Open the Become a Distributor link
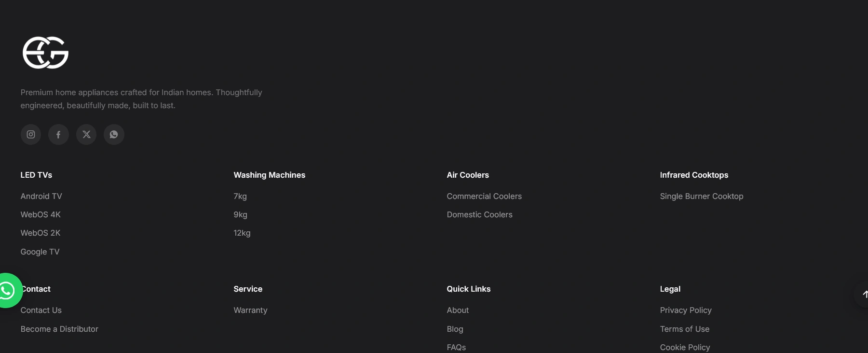The image size is (868, 353). pos(59,329)
